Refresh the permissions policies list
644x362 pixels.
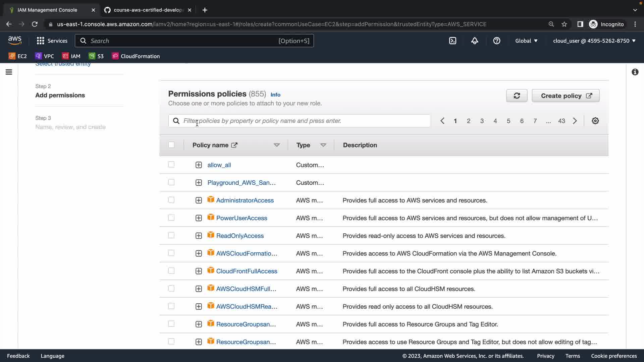click(x=517, y=96)
